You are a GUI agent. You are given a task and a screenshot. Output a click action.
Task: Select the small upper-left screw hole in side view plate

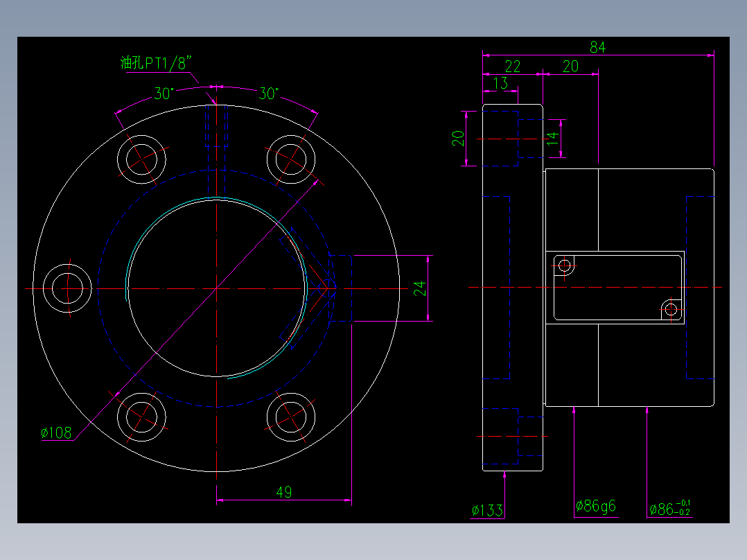tap(565, 265)
